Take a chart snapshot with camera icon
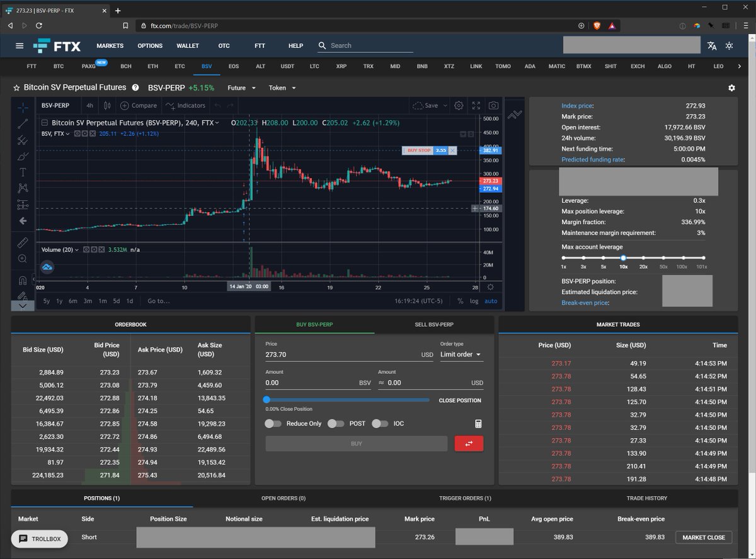Viewport: 756px width, 559px height. tap(494, 105)
